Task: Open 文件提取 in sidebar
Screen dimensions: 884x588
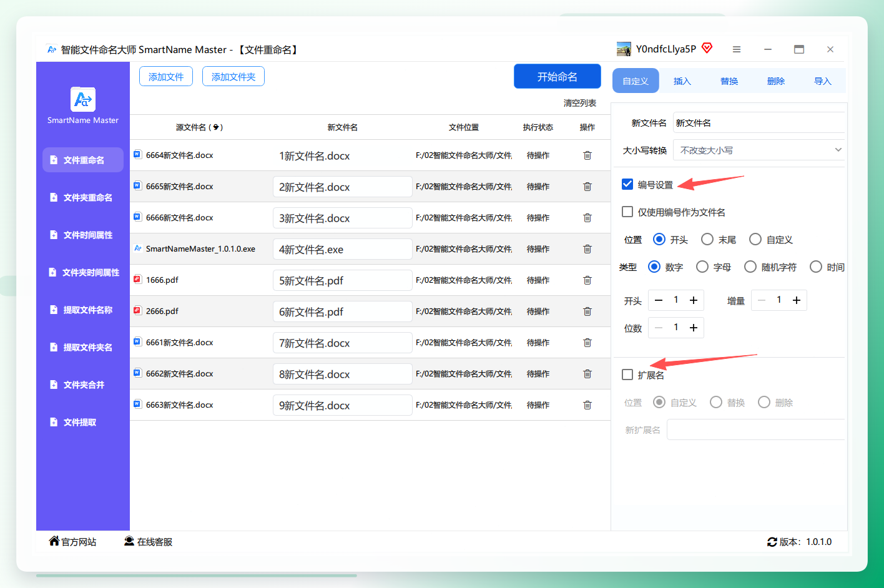Action: tap(83, 422)
